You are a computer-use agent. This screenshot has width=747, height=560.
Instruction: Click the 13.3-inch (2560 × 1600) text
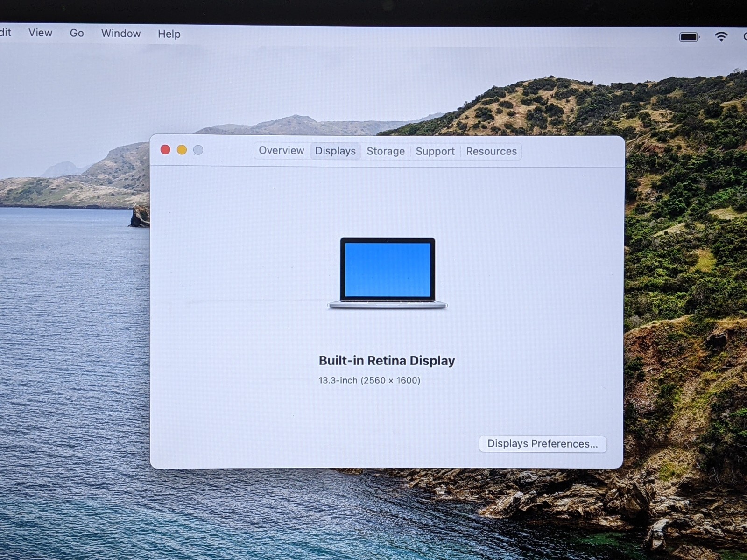(x=369, y=380)
